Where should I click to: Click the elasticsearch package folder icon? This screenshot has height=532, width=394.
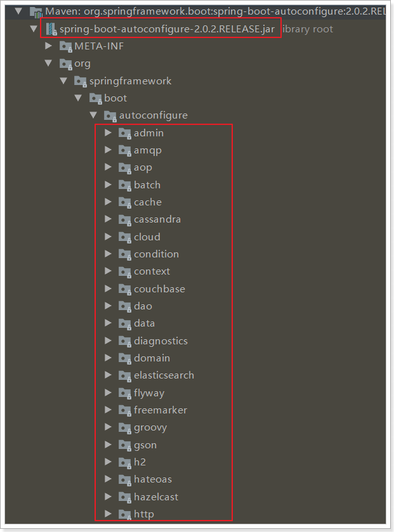[x=124, y=375]
